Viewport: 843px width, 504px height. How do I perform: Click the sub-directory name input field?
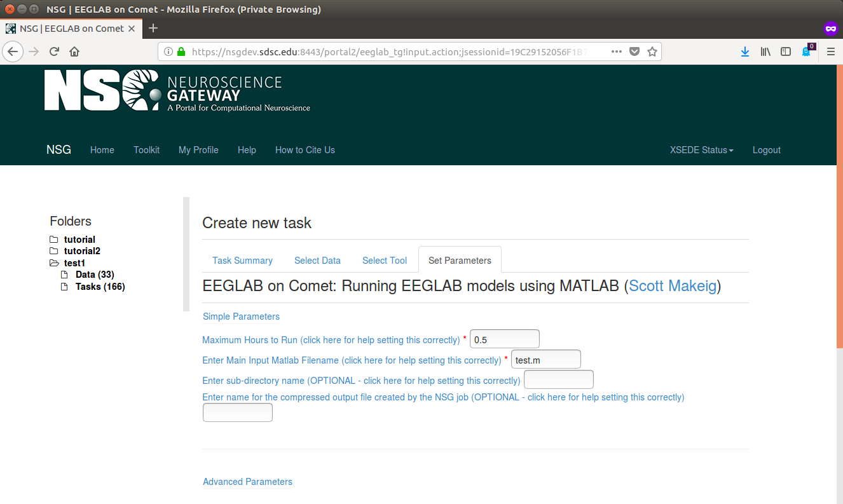coord(559,380)
